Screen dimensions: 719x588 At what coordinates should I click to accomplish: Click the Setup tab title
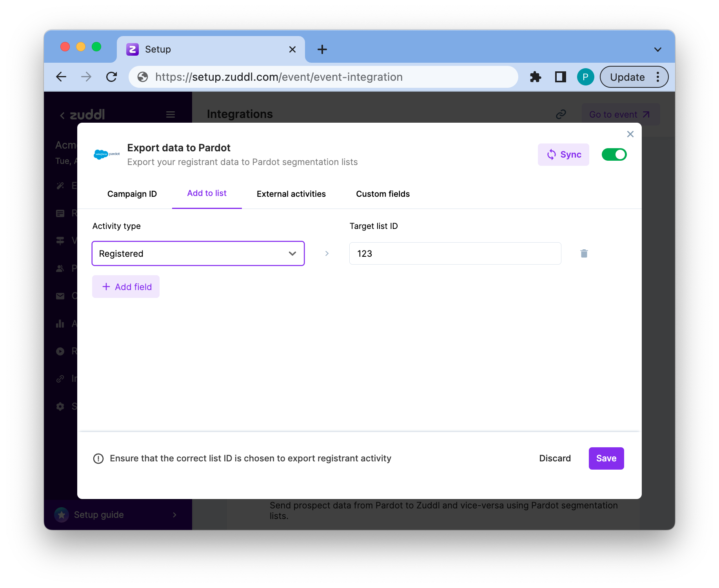point(158,49)
